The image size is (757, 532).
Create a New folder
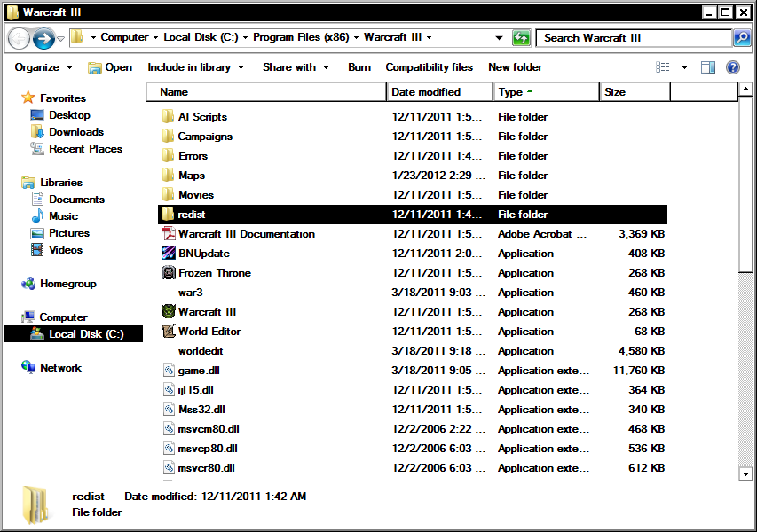click(x=515, y=67)
